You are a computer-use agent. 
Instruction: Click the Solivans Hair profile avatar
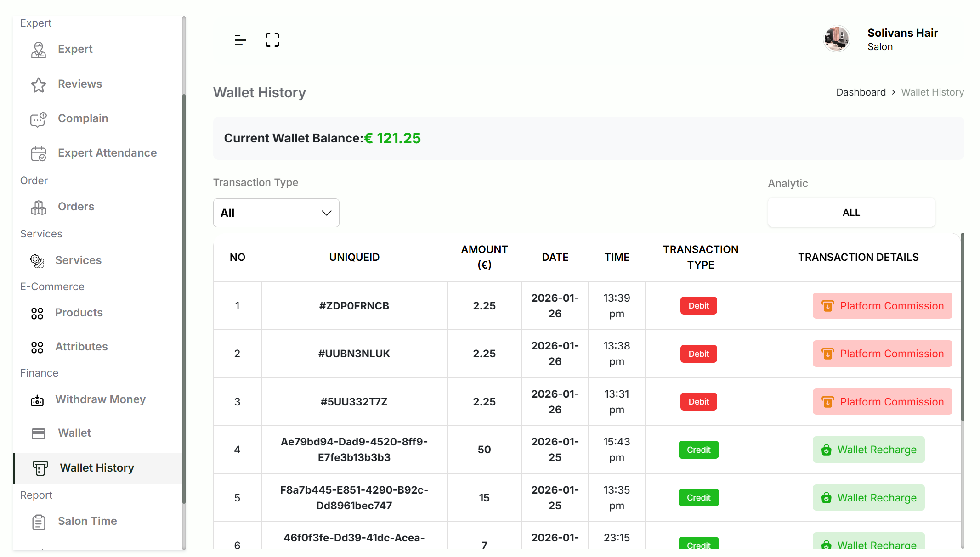pyautogui.click(x=836, y=39)
